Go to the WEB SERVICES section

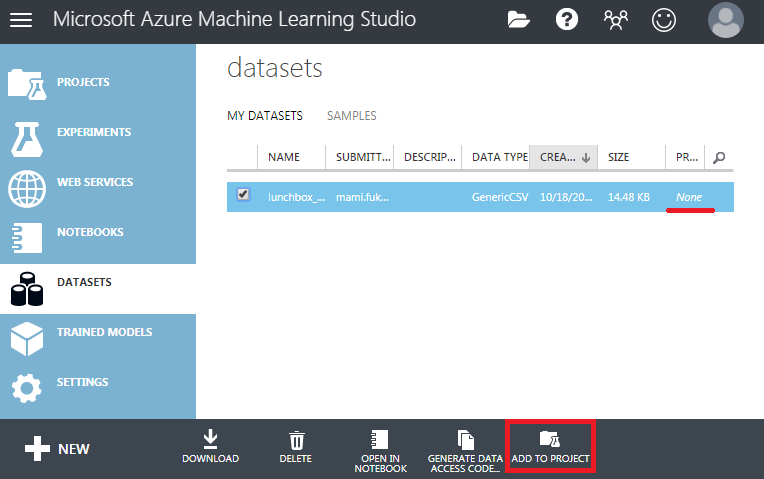pos(95,182)
